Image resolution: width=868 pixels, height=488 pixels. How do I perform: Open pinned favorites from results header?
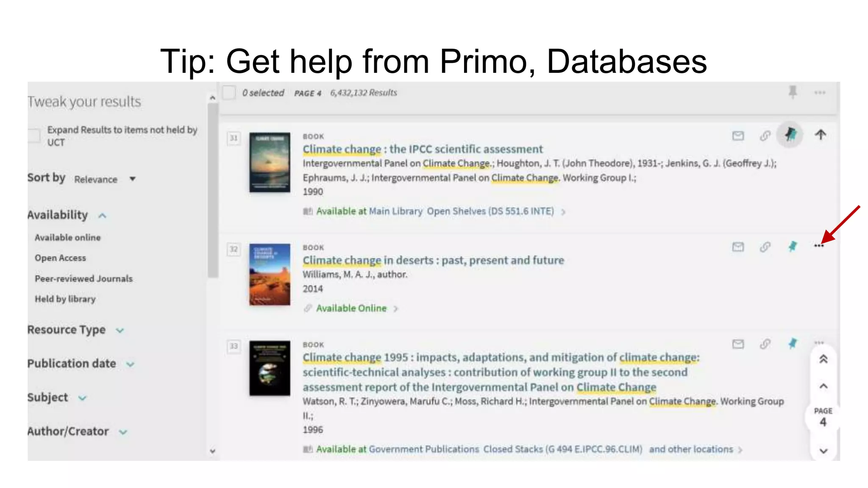(x=793, y=92)
